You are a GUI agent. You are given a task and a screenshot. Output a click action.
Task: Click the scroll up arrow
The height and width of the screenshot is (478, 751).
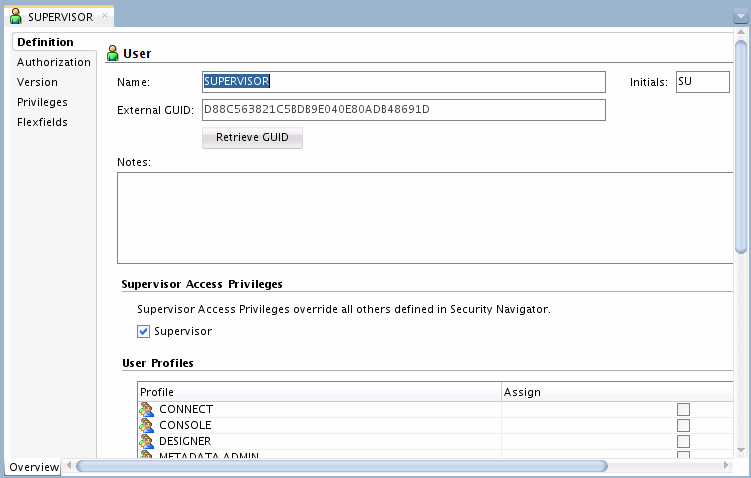click(741, 33)
